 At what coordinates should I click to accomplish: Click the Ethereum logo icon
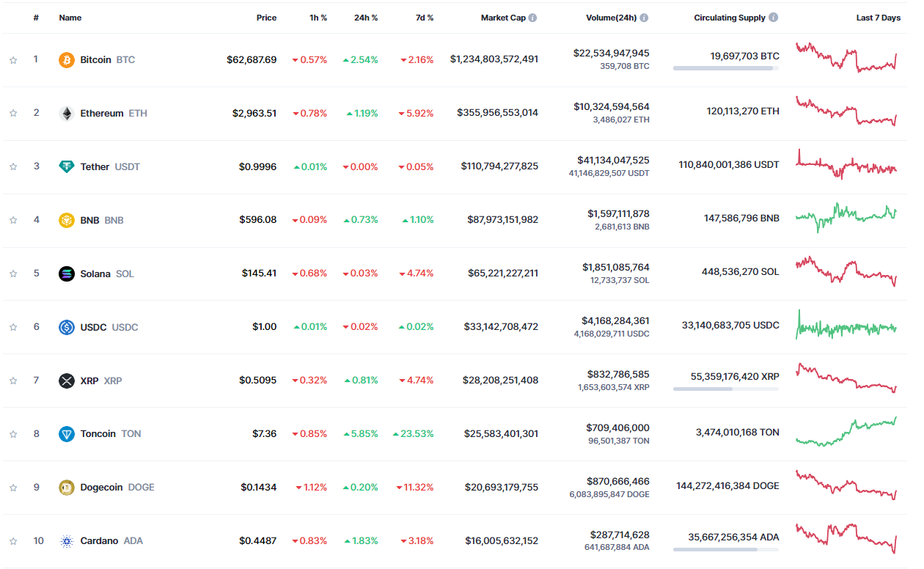(67, 114)
